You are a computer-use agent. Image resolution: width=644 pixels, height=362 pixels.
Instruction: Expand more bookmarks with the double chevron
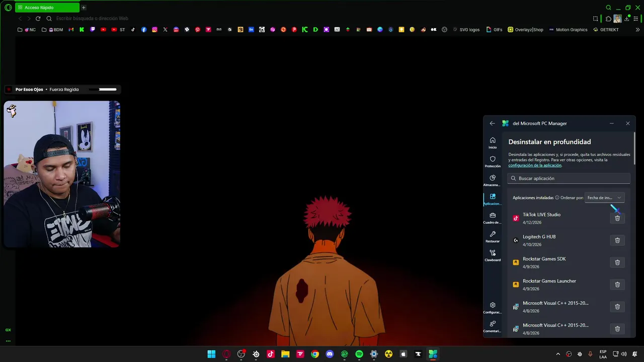(x=637, y=30)
